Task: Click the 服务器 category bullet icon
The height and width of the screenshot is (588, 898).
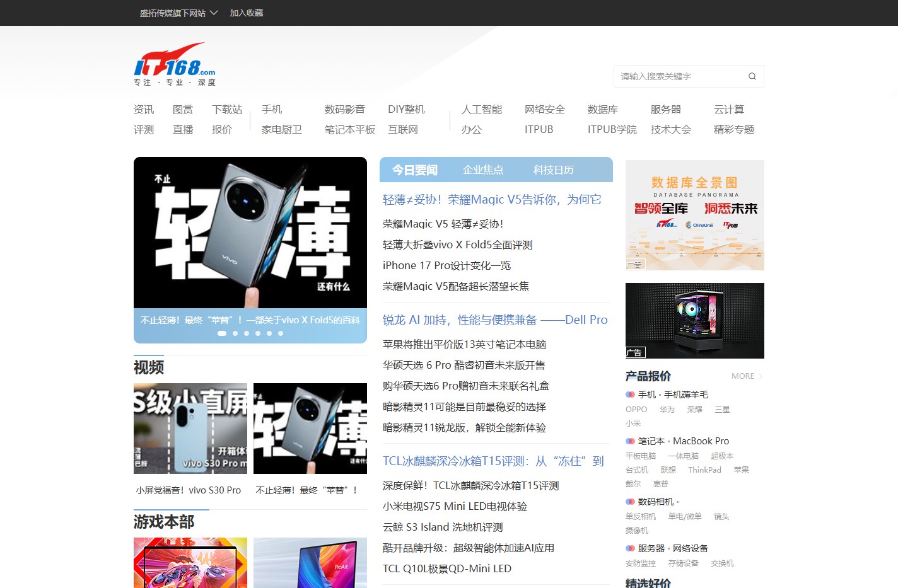Action: [x=630, y=548]
